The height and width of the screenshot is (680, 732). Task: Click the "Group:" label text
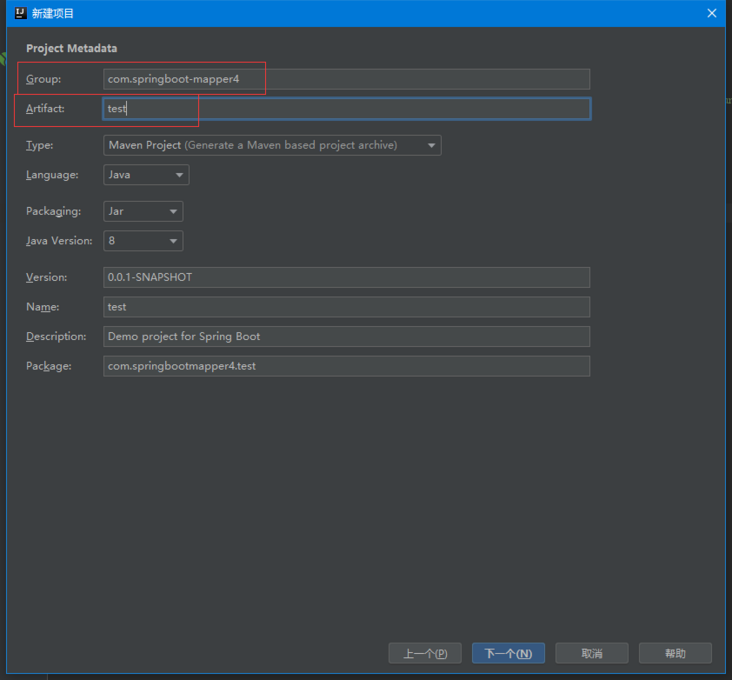(x=44, y=79)
